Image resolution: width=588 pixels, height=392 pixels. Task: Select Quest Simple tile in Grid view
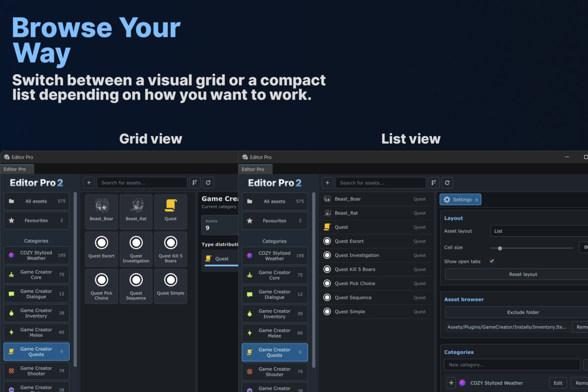[x=171, y=286]
